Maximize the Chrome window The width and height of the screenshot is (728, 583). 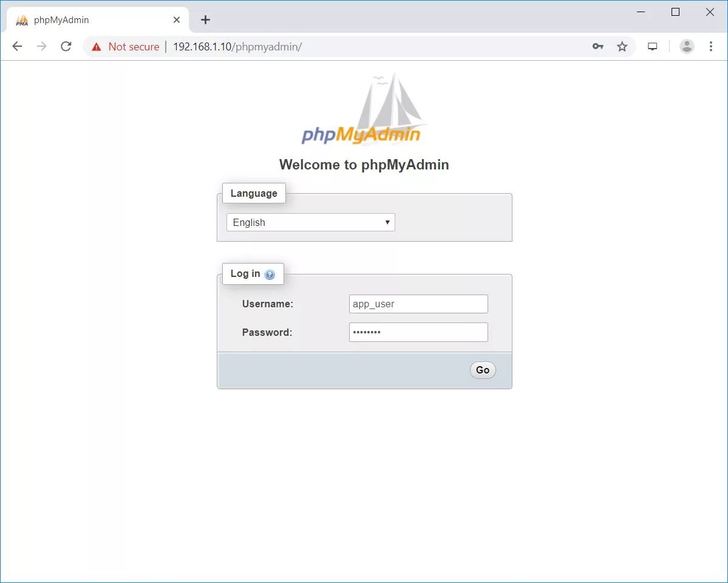[676, 12]
